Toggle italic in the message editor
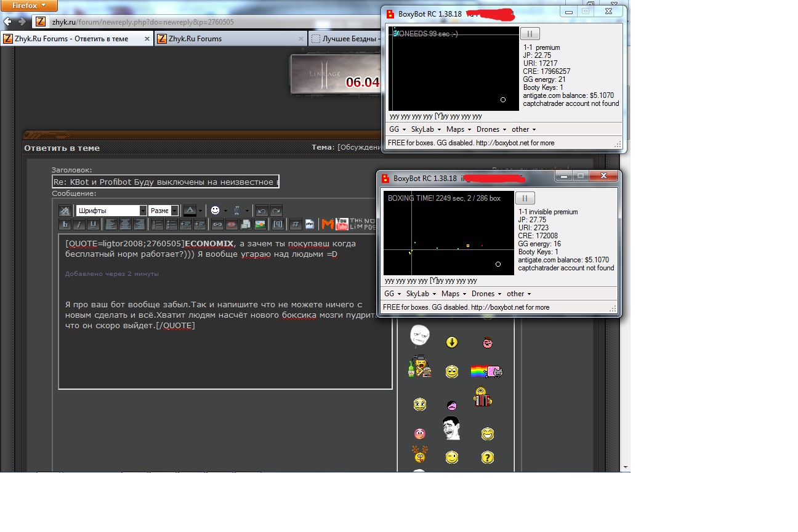Screen dimensions: 798x532 (79, 225)
